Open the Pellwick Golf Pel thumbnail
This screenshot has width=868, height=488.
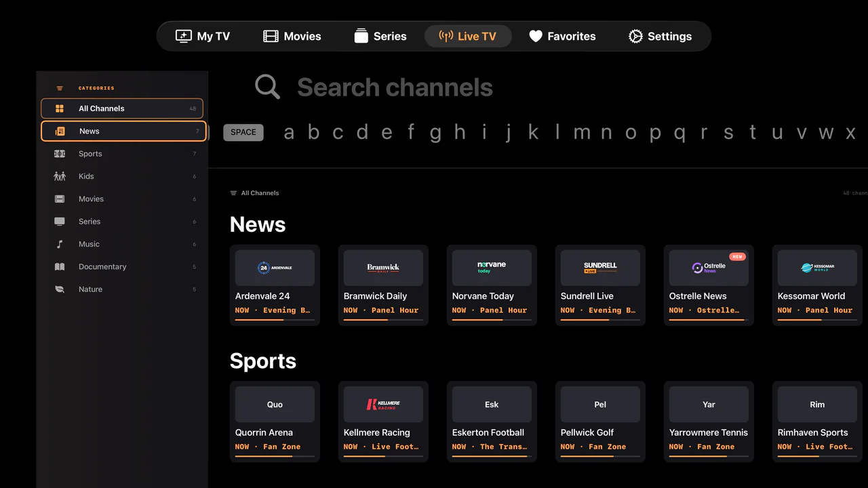click(x=600, y=404)
